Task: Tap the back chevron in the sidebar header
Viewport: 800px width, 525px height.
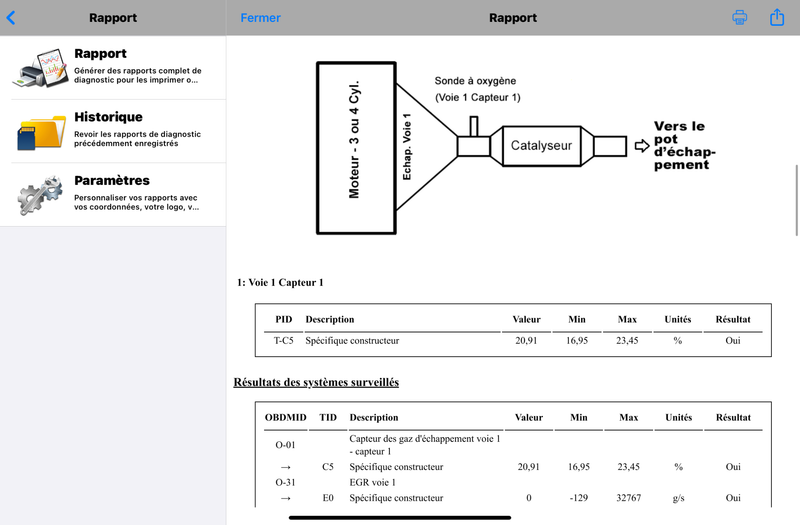Action: pyautogui.click(x=11, y=18)
